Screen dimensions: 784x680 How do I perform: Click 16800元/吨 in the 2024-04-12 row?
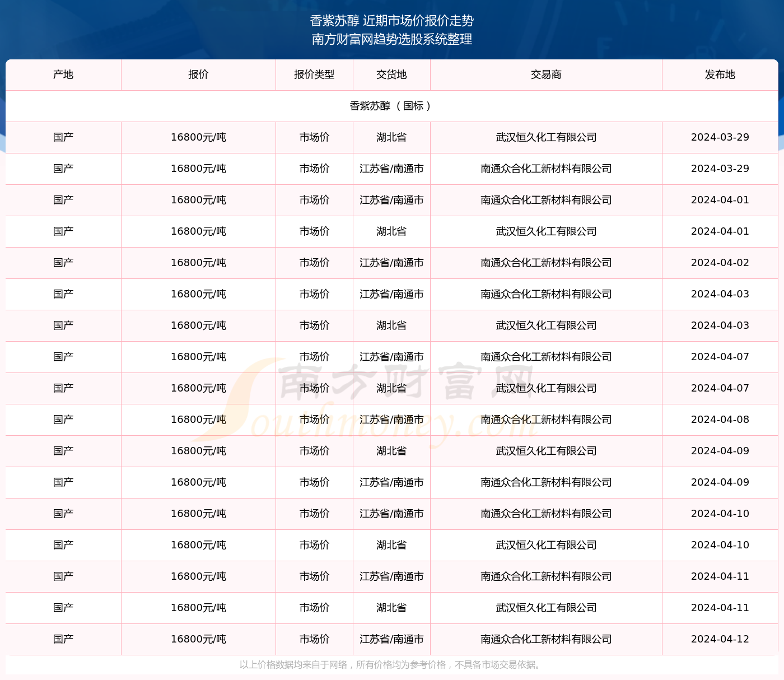[x=198, y=639]
